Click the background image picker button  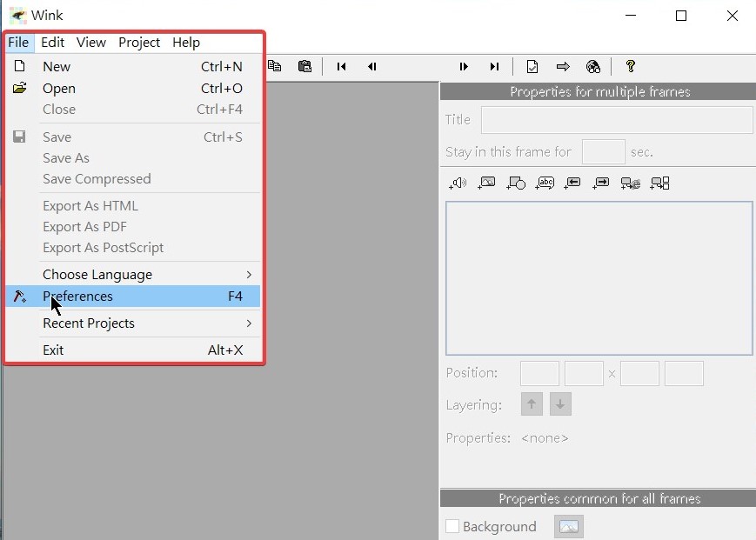point(569,526)
